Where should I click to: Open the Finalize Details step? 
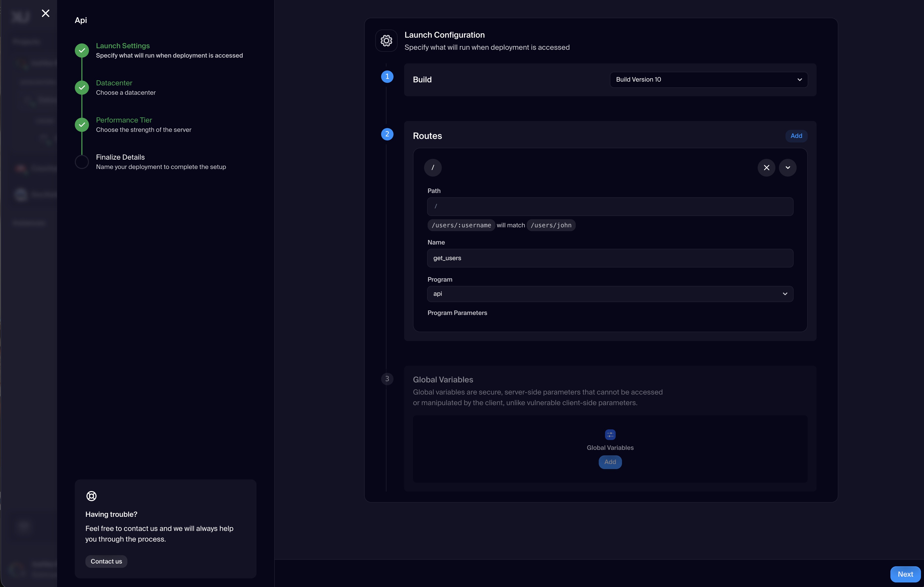point(120,157)
